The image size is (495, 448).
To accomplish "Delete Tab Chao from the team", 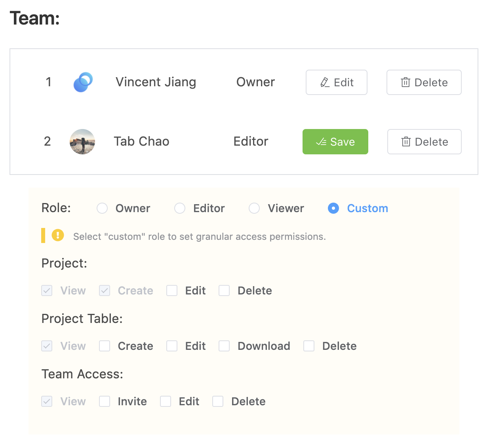I will tap(424, 142).
